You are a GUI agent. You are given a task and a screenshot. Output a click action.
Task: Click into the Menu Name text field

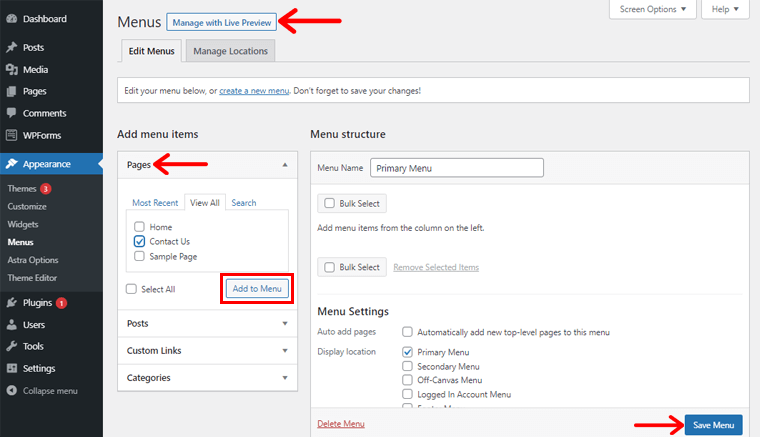456,168
